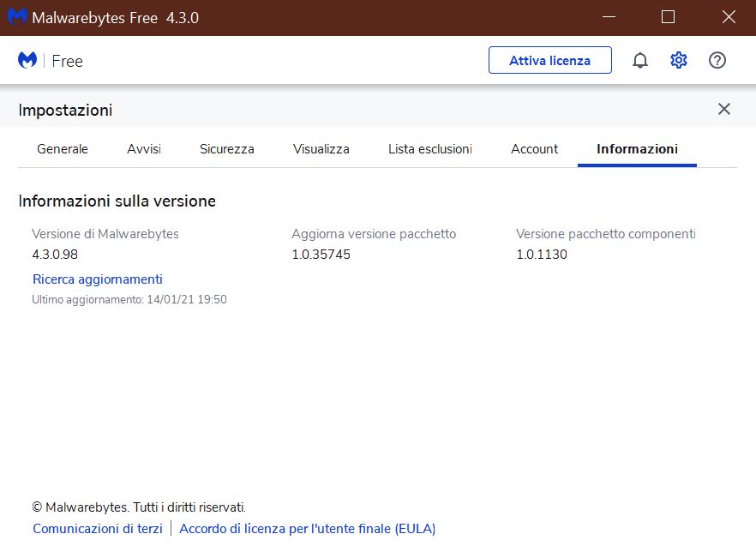756x558 pixels.
Task: Open the notifications bell icon
Action: tap(639, 60)
